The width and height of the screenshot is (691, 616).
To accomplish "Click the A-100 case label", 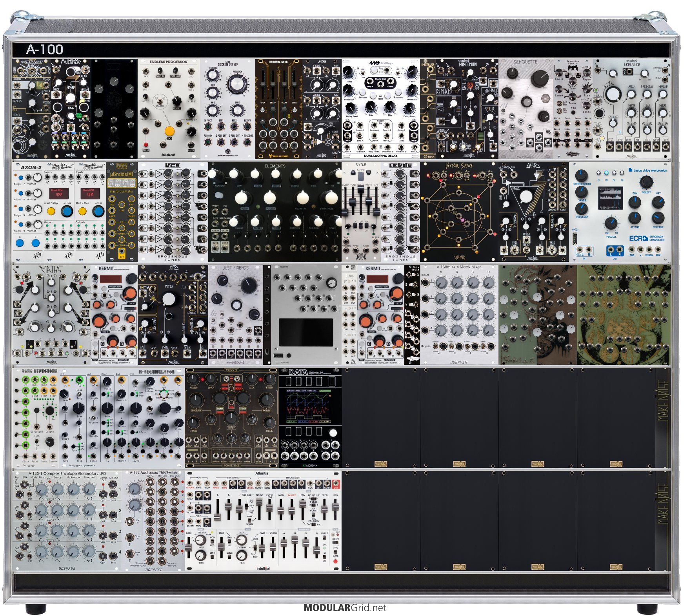I will 44,49.
